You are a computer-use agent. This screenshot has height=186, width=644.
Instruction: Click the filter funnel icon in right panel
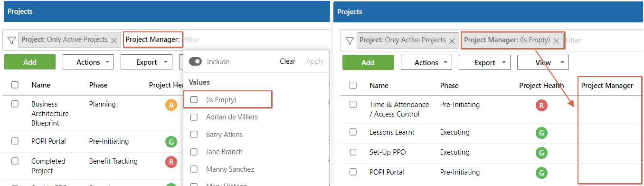pyautogui.click(x=350, y=40)
